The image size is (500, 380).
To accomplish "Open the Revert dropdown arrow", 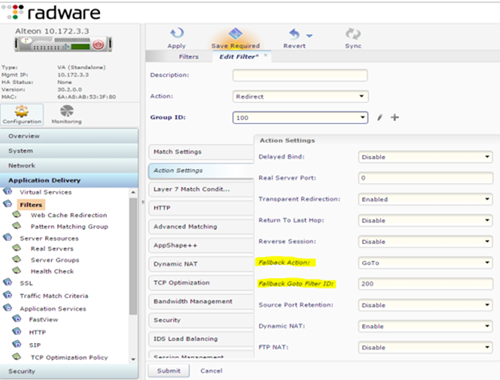I will pos(309,36).
